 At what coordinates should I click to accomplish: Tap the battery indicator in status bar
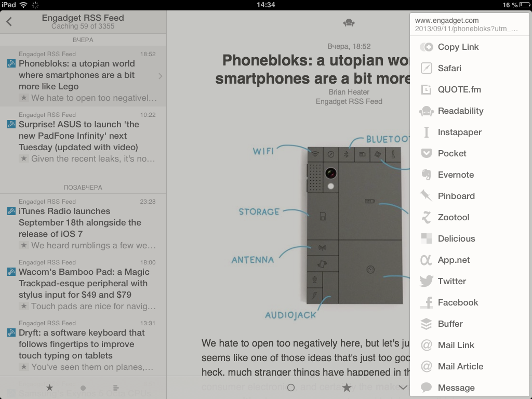tap(525, 5)
